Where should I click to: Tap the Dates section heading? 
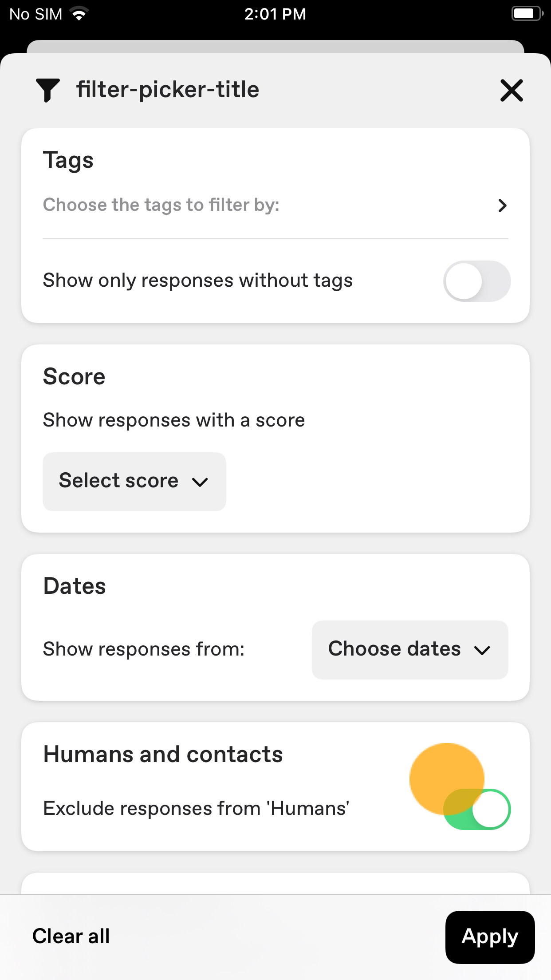pyautogui.click(x=75, y=586)
